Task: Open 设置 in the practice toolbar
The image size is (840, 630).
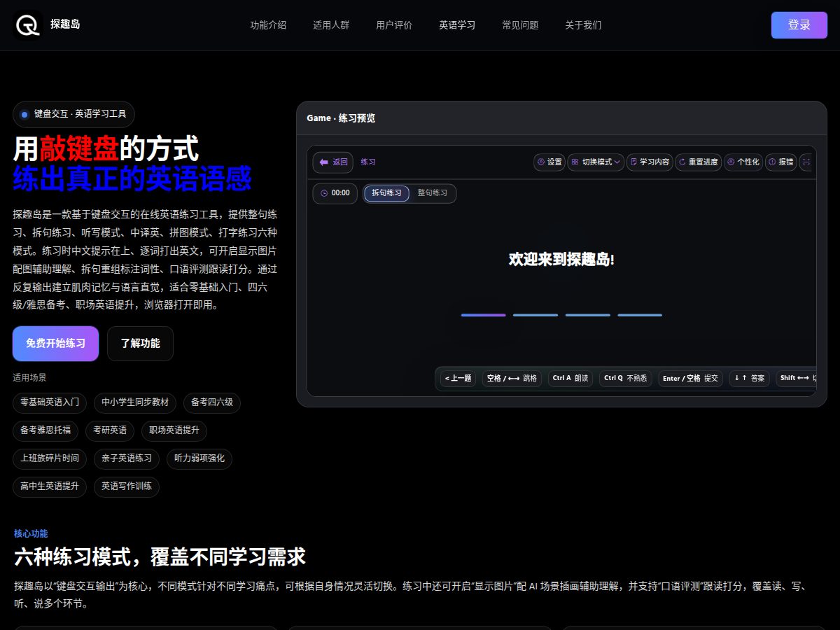Action: [549, 162]
